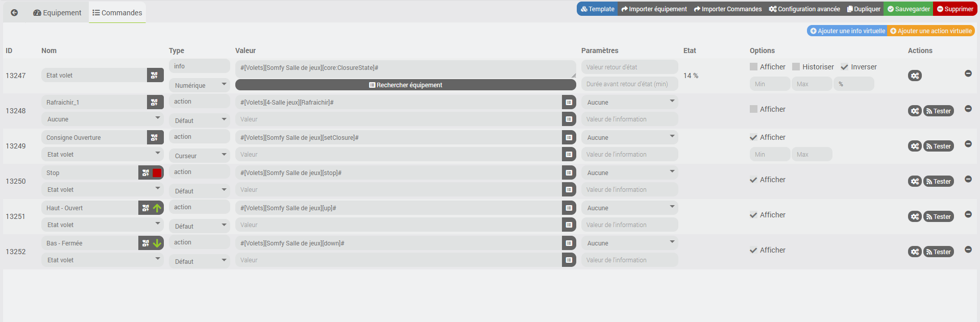Open the Numérique subtype dropdown
The image size is (980, 322).
pyautogui.click(x=200, y=85)
